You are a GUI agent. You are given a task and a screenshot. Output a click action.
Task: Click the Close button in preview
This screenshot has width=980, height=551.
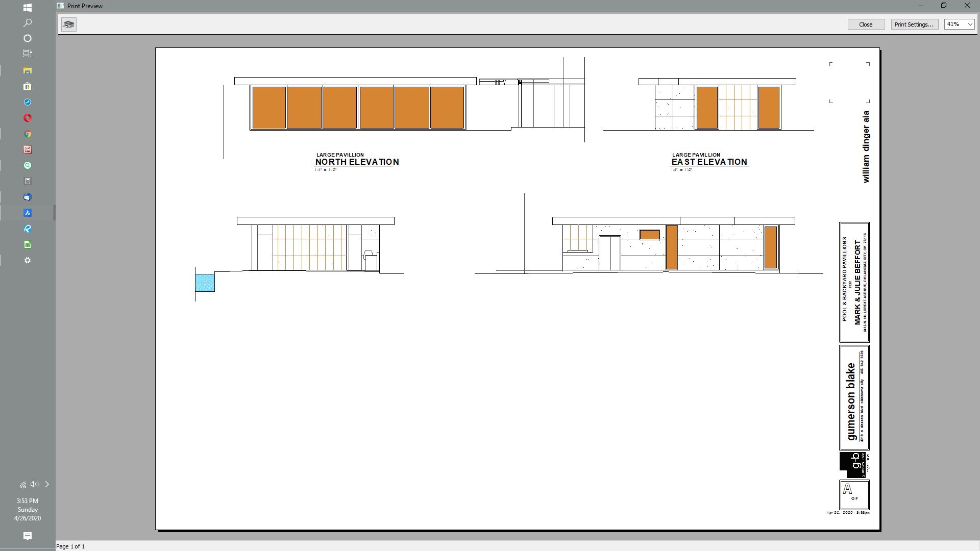point(866,24)
